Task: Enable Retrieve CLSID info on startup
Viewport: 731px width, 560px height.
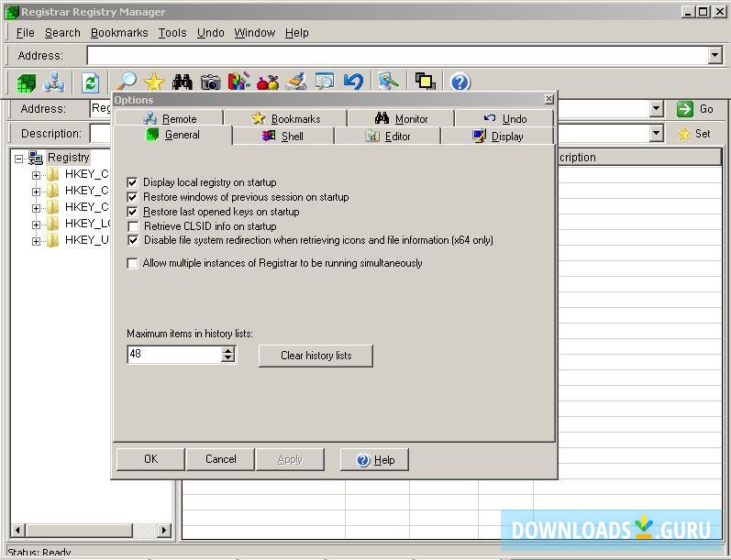Action: (x=133, y=226)
